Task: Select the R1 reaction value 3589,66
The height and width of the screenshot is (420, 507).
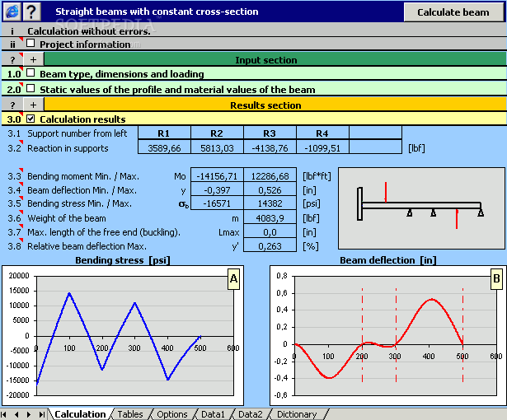Action: [x=164, y=148]
